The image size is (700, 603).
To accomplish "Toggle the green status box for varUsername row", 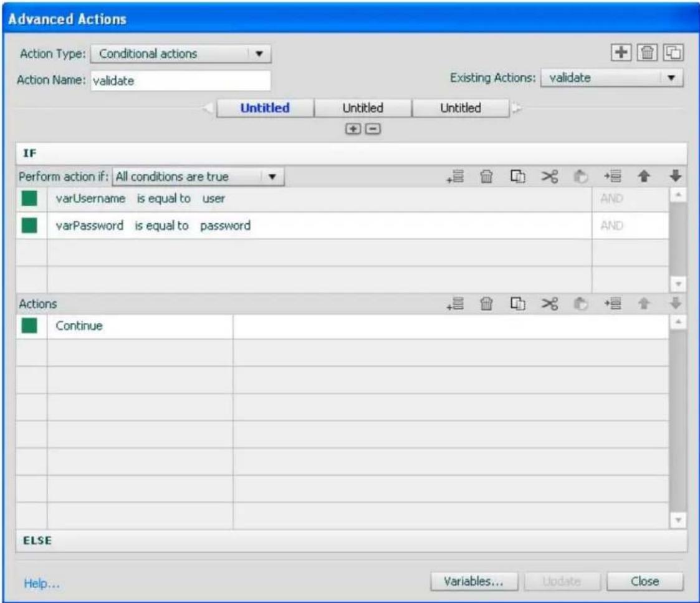I will click(29, 198).
